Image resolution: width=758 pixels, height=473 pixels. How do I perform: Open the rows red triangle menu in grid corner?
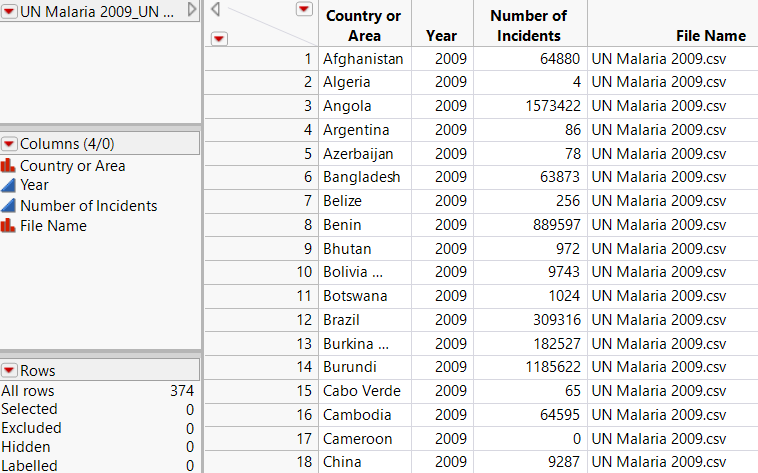(x=220, y=38)
